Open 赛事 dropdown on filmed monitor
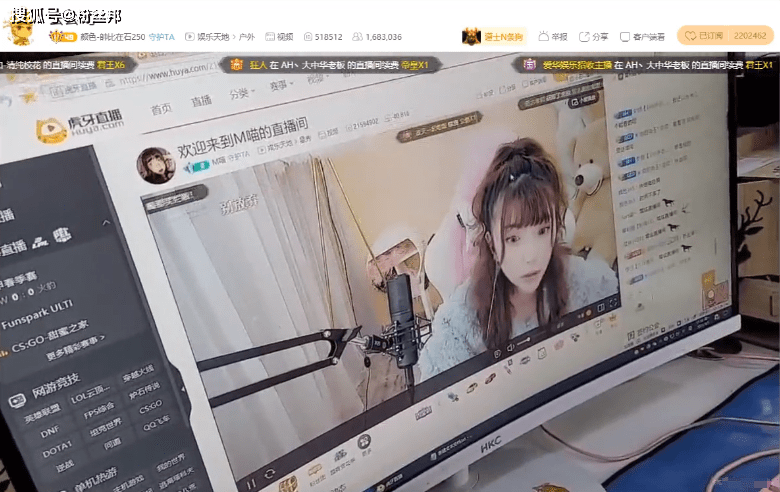 point(281,85)
